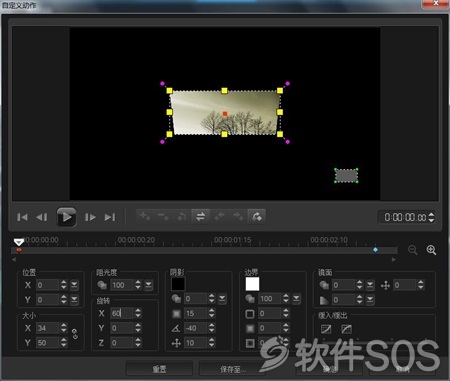Screen dimensions: 450x381
Task: Open the opacity value slider dropdown
Action: tap(148, 285)
